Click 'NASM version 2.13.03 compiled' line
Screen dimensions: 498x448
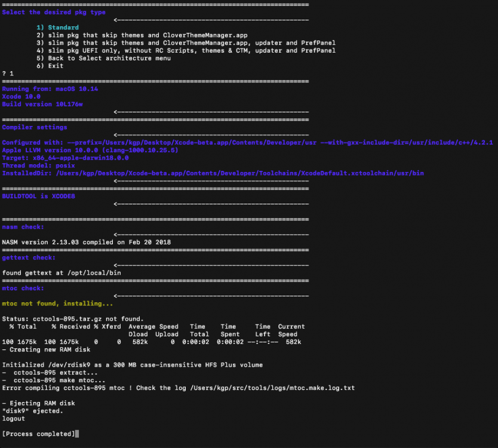[87, 243]
